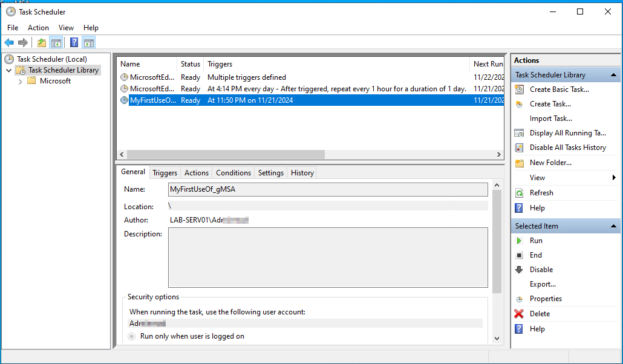Screen dimensions: 623x364
Task: Click the Disable down-arrow icon
Action: [x=519, y=270]
